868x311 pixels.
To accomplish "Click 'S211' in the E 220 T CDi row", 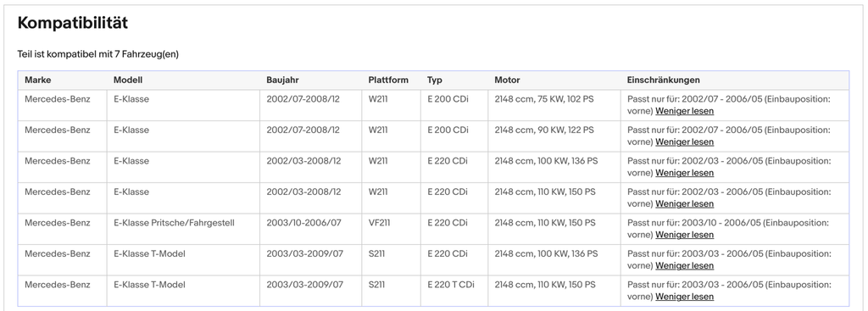I will point(377,285).
